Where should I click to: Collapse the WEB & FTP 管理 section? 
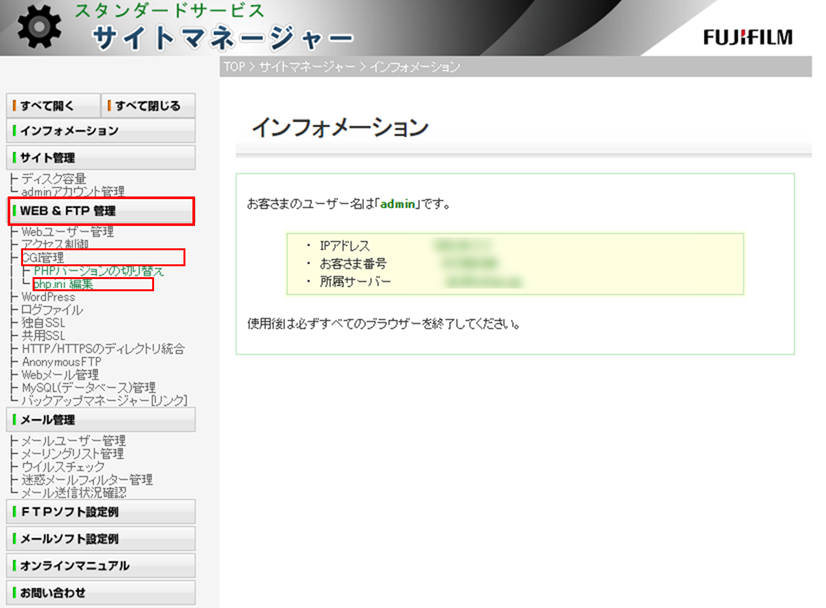[100, 211]
